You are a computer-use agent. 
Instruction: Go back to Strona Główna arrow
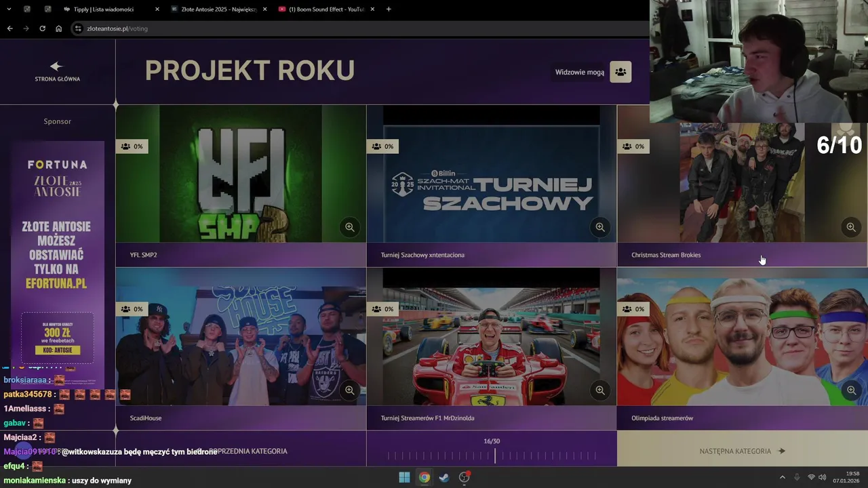click(x=56, y=66)
